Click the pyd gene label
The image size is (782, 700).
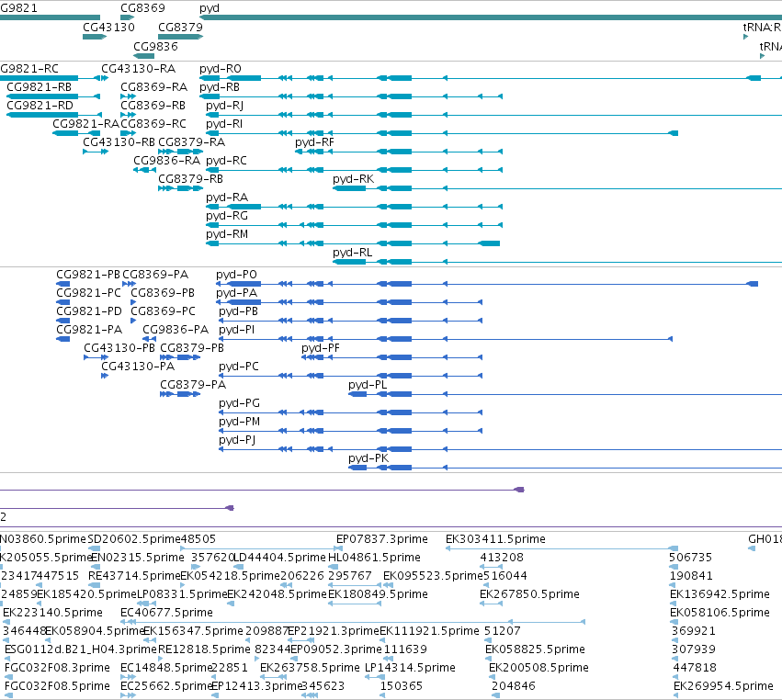coord(209,8)
